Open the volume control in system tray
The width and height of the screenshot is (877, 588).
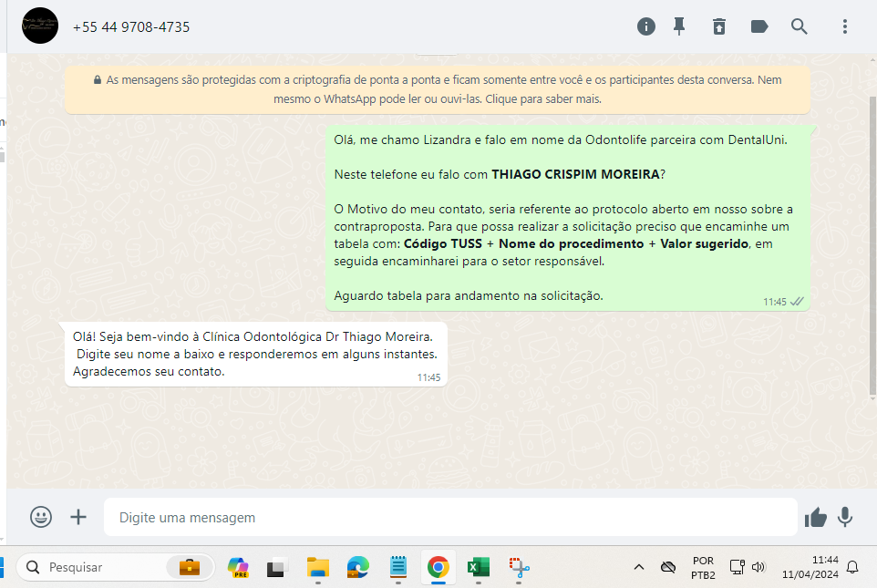(x=758, y=567)
